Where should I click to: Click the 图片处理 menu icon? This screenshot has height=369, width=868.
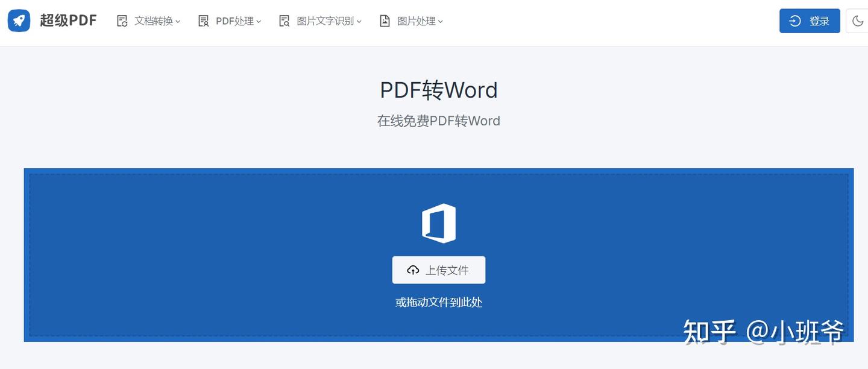(x=385, y=21)
